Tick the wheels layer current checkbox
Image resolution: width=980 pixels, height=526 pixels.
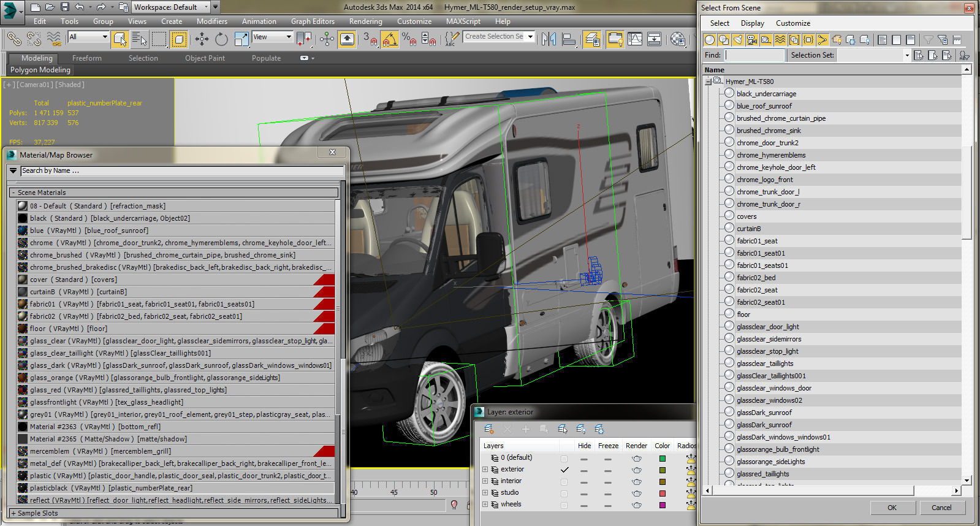[x=564, y=505]
